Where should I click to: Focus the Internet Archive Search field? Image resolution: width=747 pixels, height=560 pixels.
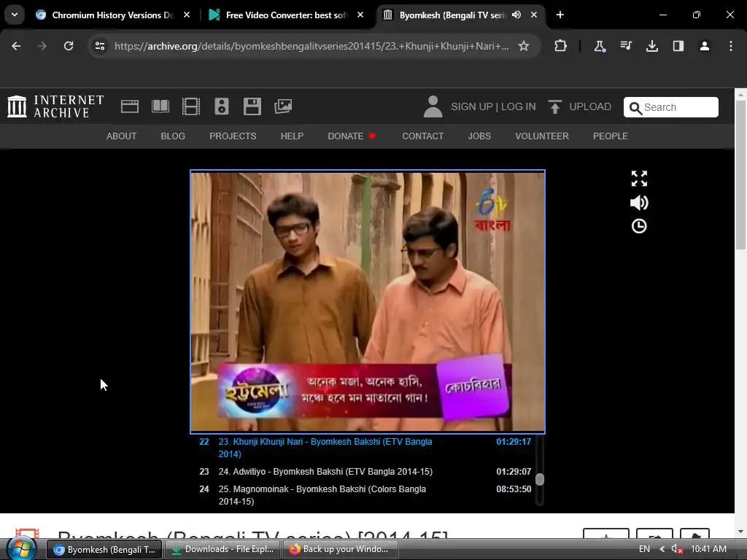671,107
